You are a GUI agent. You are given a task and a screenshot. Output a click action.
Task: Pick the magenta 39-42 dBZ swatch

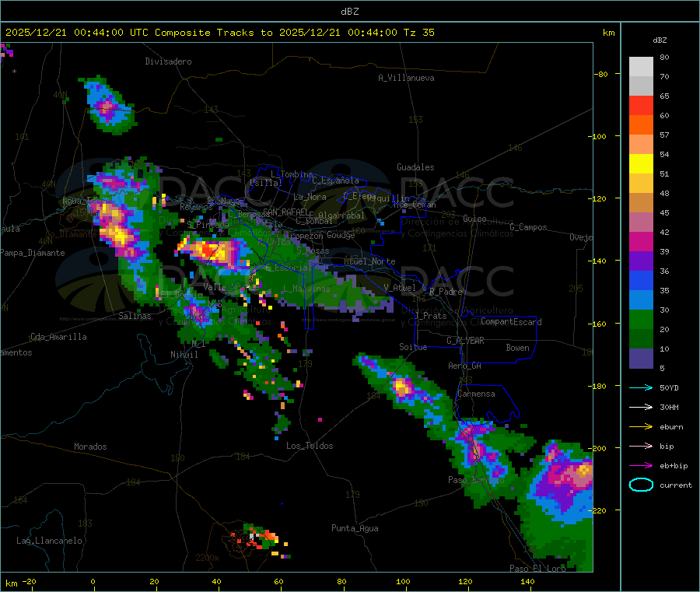(x=641, y=241)
